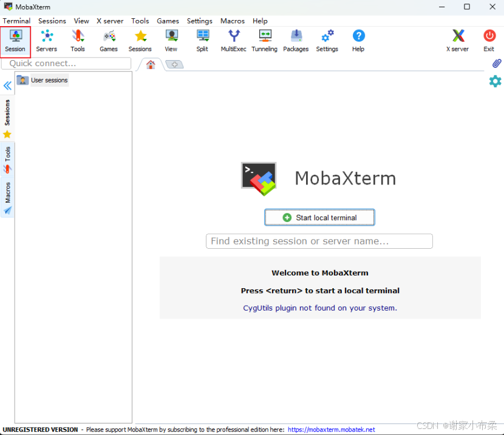Open a new tab with plus button
The height and width of the screenshot is (435, 504).
coord(174,64)
